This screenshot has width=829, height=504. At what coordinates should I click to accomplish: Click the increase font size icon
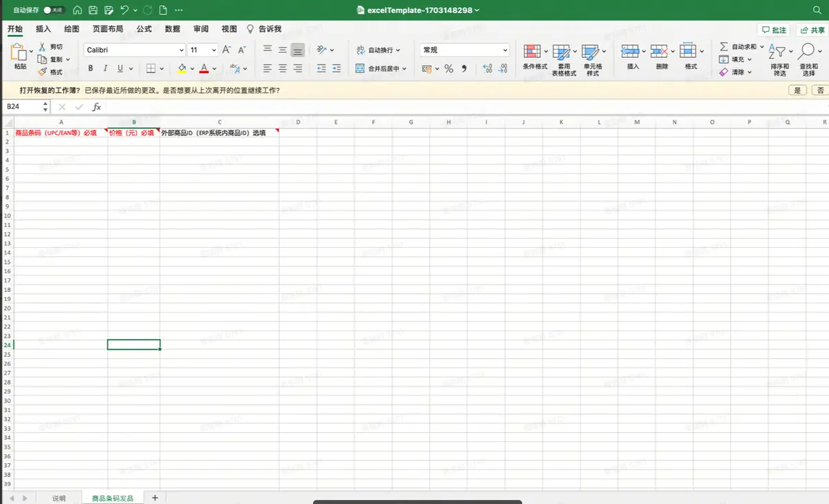click(x=227, y=50)
